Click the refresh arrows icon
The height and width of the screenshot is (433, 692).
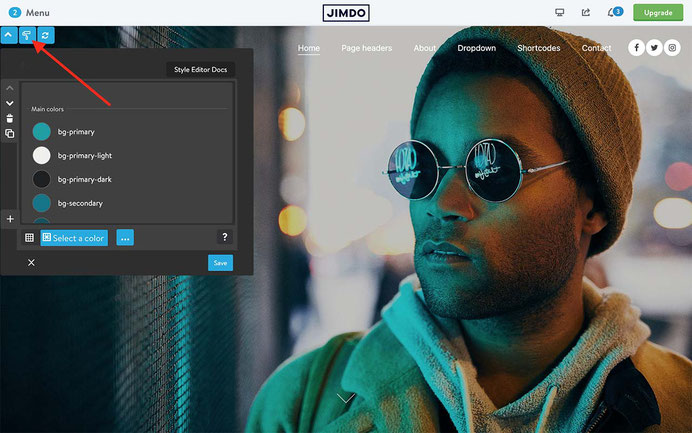[45, 35]
